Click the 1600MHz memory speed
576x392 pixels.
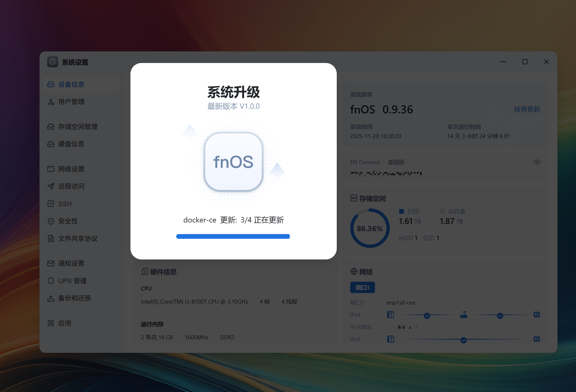(x=197, y=337)
